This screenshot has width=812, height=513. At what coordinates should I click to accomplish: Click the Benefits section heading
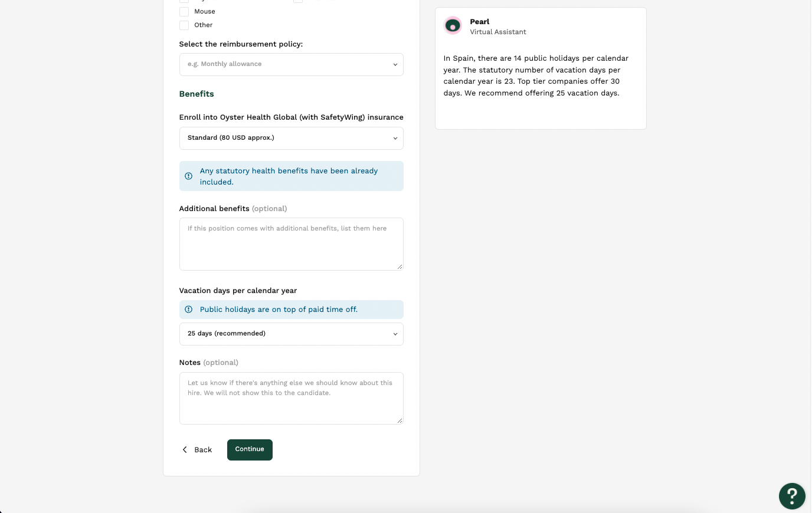197,94
